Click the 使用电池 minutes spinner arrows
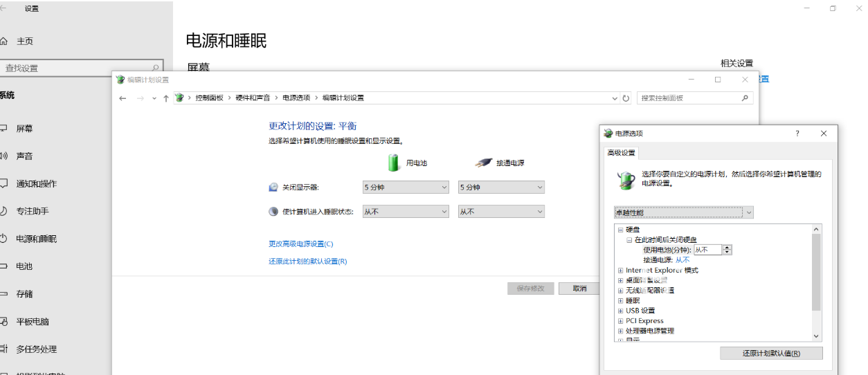The image size is (868, 375). point(727,250)
